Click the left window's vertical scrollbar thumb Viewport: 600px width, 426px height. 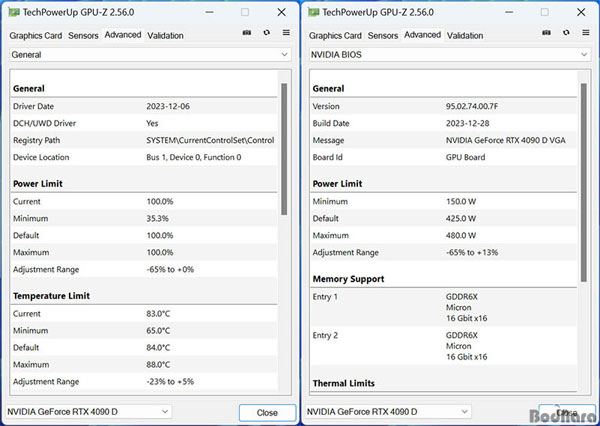pos(284,149)
